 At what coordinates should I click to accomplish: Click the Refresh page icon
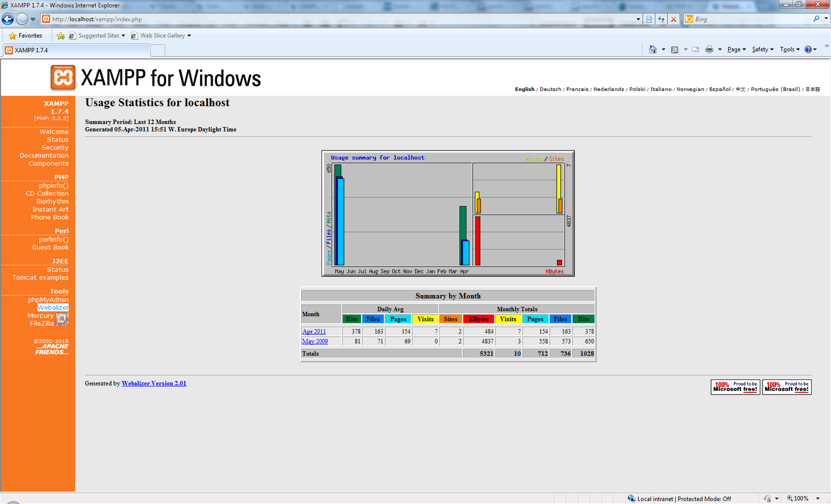point(661,19)
